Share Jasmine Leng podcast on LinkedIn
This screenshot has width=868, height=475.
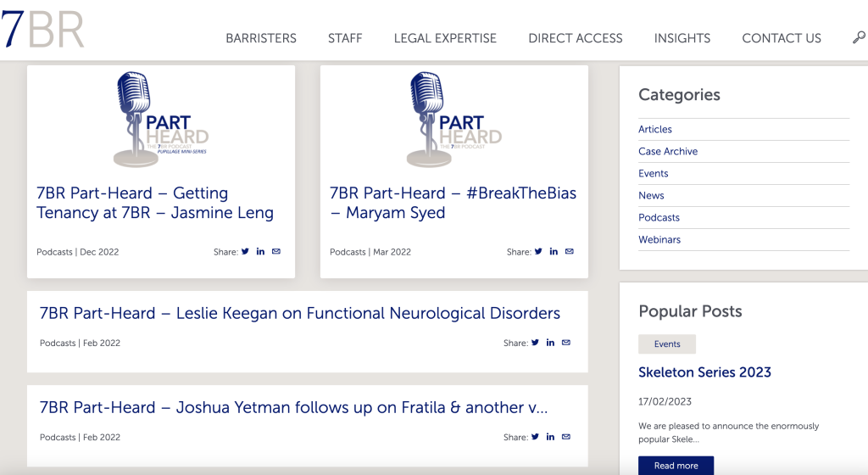pos(260,251)
